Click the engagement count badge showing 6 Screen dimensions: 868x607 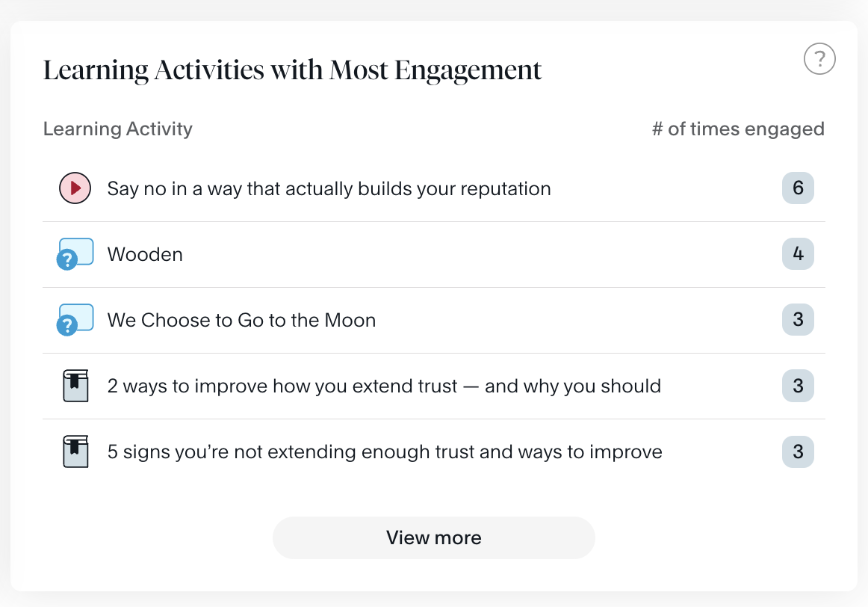[x=798, y=188]
